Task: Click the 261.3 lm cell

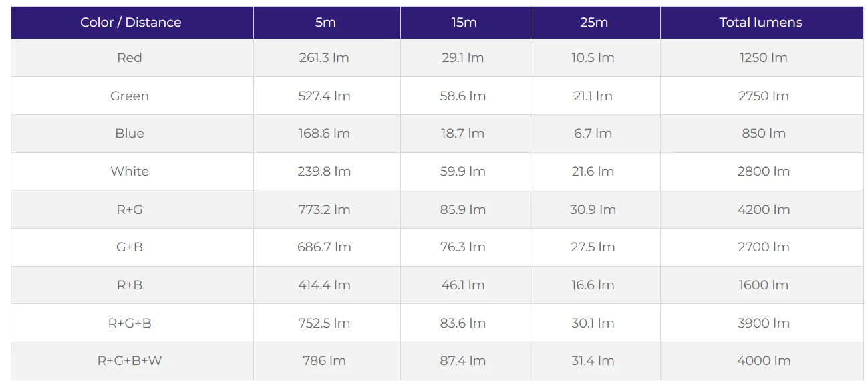Action: [x=324, y=57]
